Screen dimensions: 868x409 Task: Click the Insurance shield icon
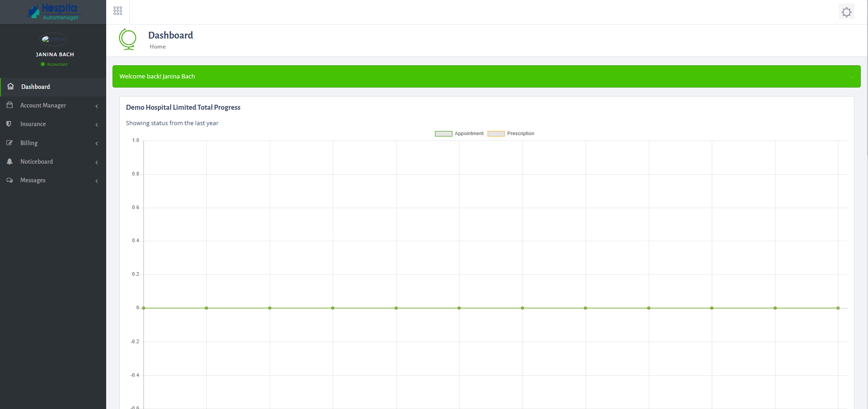10,124
